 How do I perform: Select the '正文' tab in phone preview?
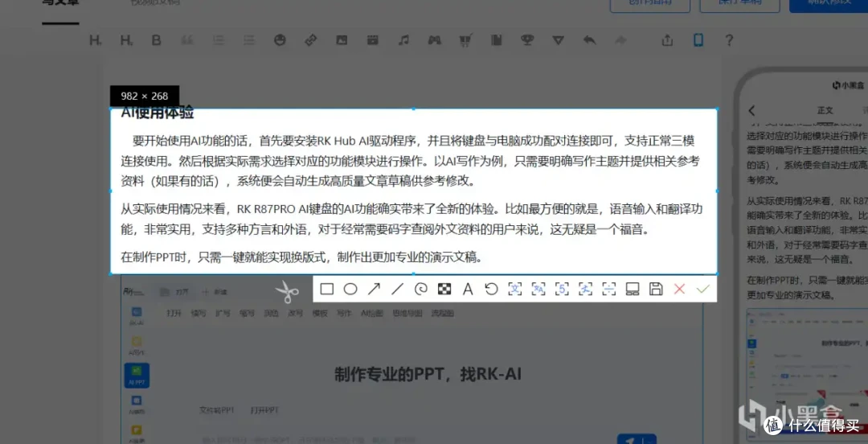pyautogui.click(x=825, y=110)
